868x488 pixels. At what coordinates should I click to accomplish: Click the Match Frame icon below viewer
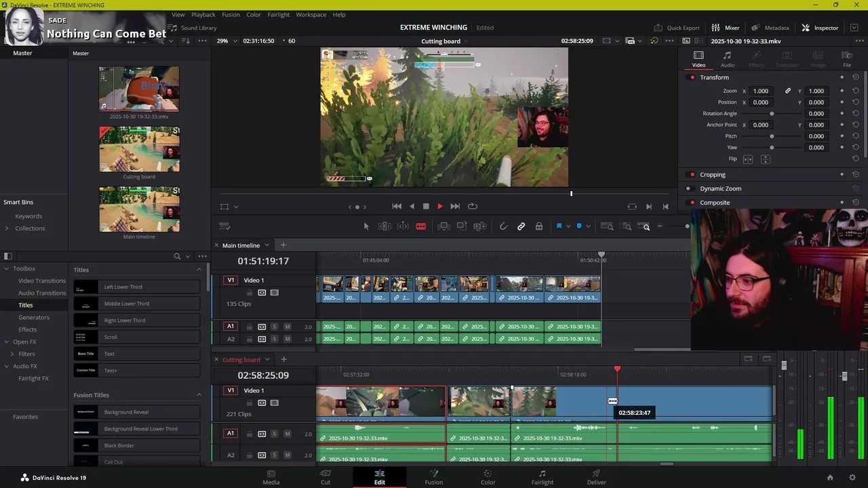[632, 207]
